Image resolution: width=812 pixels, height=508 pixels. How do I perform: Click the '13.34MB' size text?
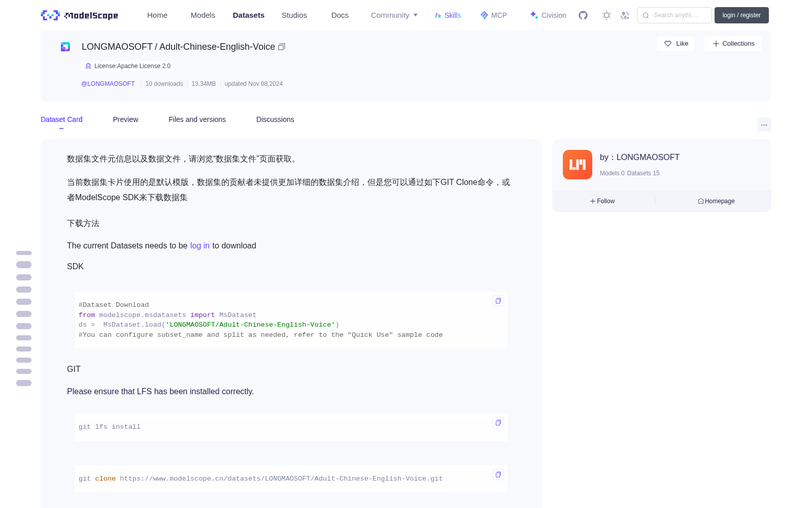coord(204,84)
